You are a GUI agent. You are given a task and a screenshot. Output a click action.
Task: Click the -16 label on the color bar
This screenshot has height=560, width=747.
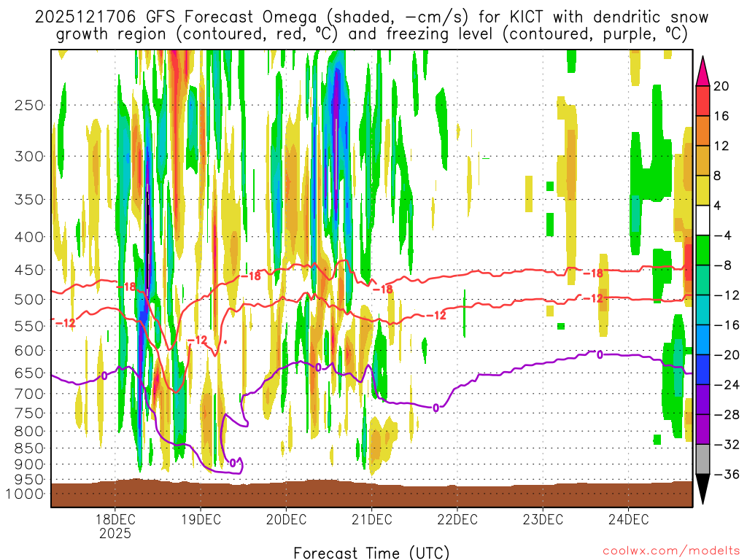click(x=727, y=325)
